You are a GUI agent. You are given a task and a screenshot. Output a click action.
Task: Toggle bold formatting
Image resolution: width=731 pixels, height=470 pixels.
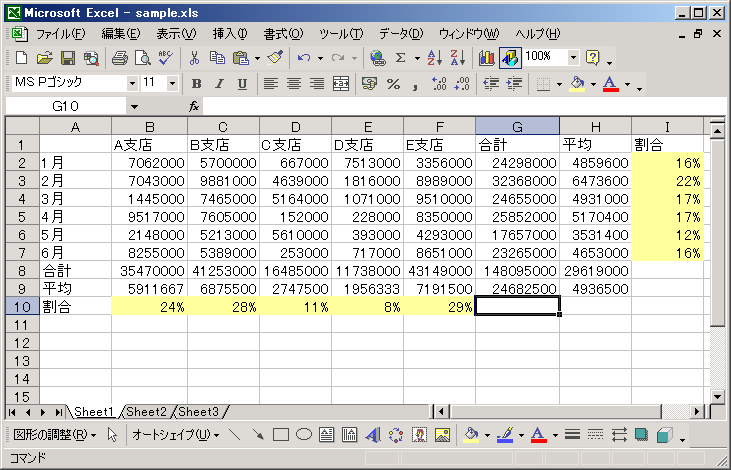(197, 84)
